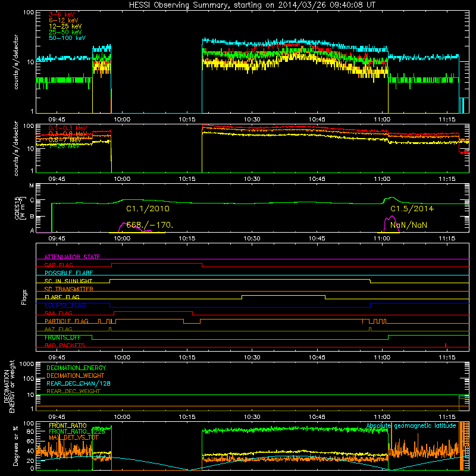Select the REAR_DEC_CHAN/128 legend label
The image size is (476, 476).
click(x=79, y=384)
